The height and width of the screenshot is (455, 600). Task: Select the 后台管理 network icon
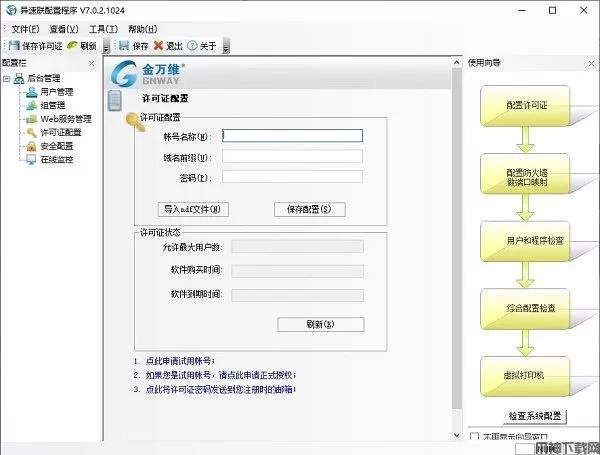tap(19, 78)
